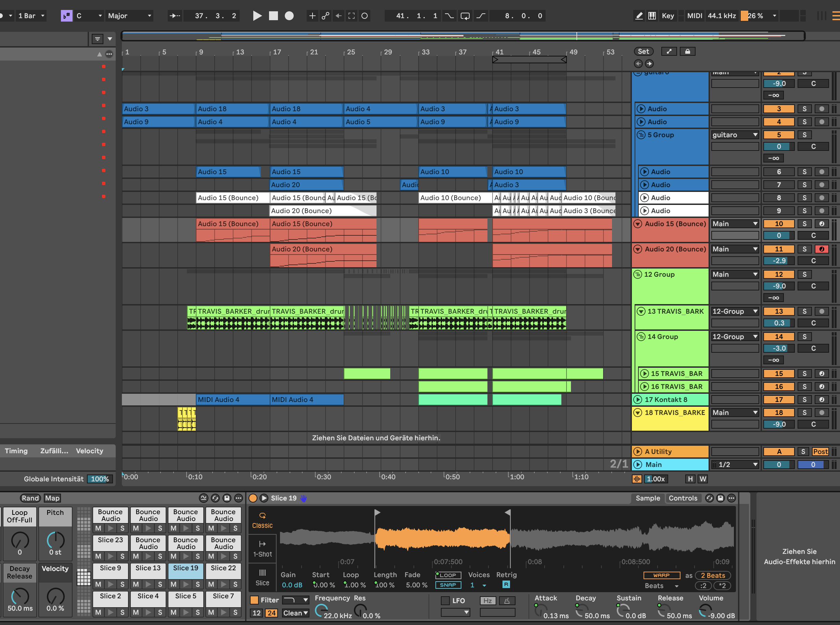Jump to next locator arrow
This screenshot has height=625, width=840.
pyautogui.click(x=649, y=64)
